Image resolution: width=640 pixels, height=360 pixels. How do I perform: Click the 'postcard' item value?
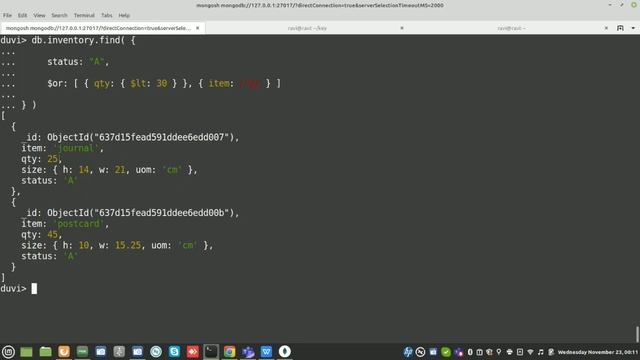pyautogui.click(x=79, y=224)
